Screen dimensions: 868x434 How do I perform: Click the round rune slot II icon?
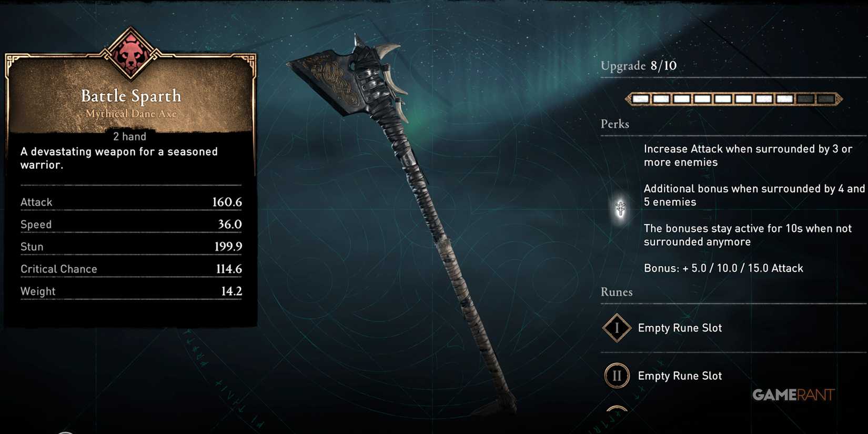[x=617, y=376]
